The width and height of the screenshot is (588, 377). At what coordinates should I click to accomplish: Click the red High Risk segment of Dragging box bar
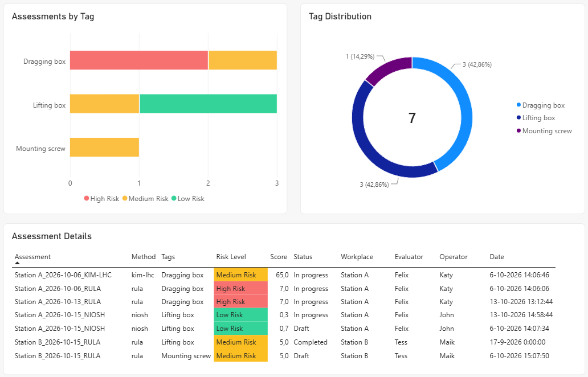pos(139,60)
